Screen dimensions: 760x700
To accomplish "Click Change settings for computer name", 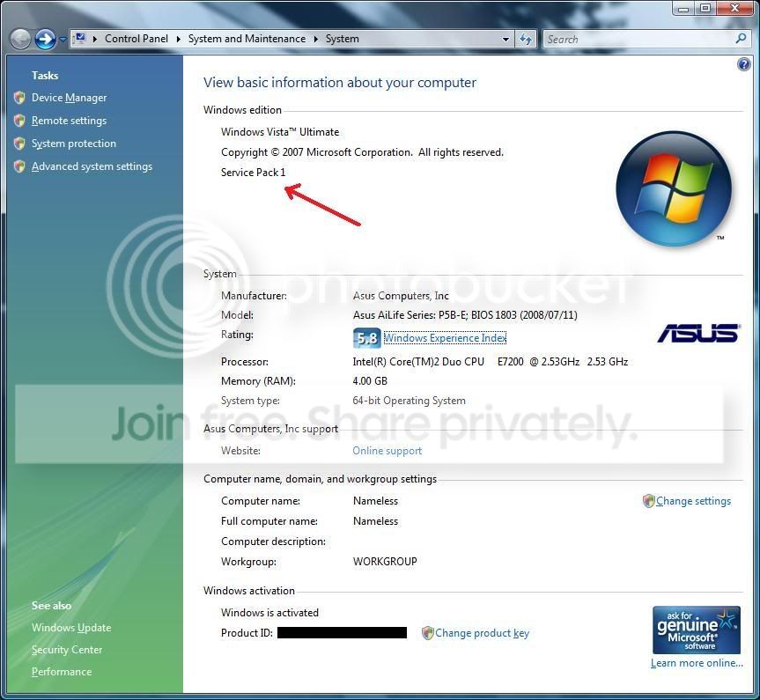I will 693,501.
